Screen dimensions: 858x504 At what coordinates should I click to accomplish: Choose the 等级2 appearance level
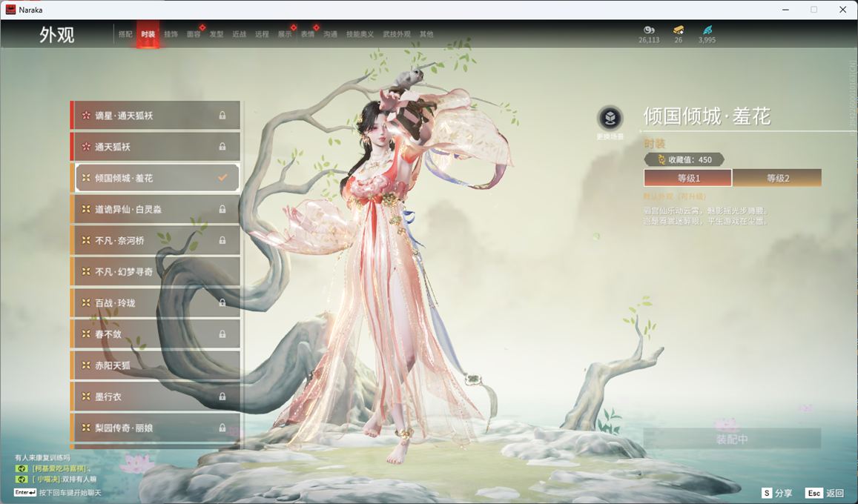tap(777, 178)
